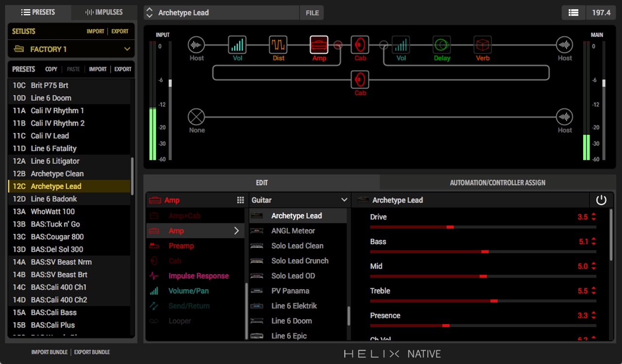Click Export Bundle at the bottom
This screenshot has height=364, width=622.
pyautogui.click(x=92, y=352)
